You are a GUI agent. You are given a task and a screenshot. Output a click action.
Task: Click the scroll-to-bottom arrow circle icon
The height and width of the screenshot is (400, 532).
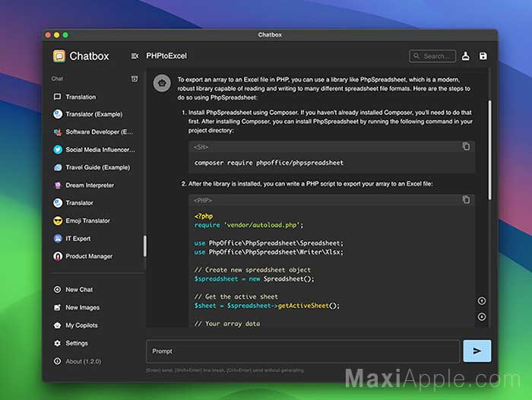coord(481,317)
